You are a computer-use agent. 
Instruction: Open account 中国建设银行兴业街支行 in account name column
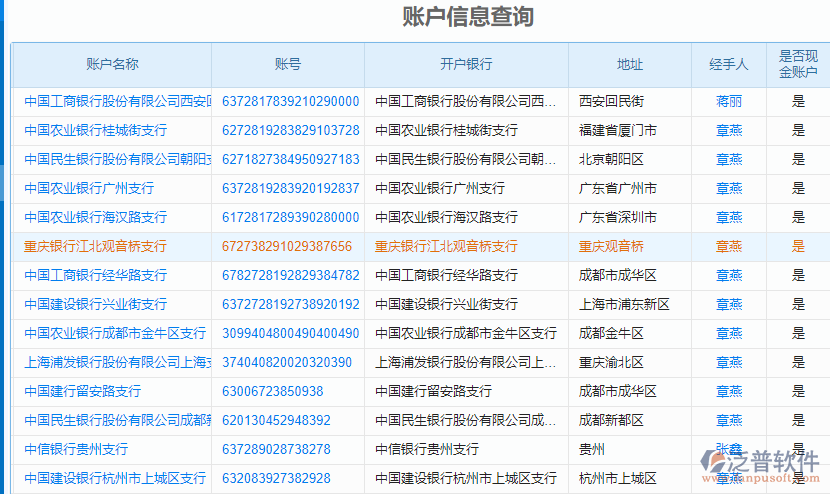click(x=96, y=304)
